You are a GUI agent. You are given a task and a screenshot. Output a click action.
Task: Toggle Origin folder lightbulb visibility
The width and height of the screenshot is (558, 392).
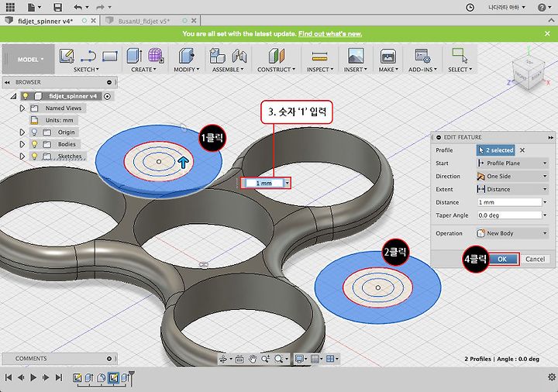tap(34, 132)
